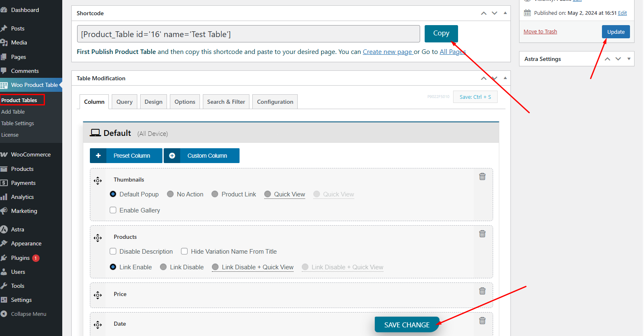Click the Payments dollar icon
The height and width of the screenshot is (336, 644).
tap(4, 183)
